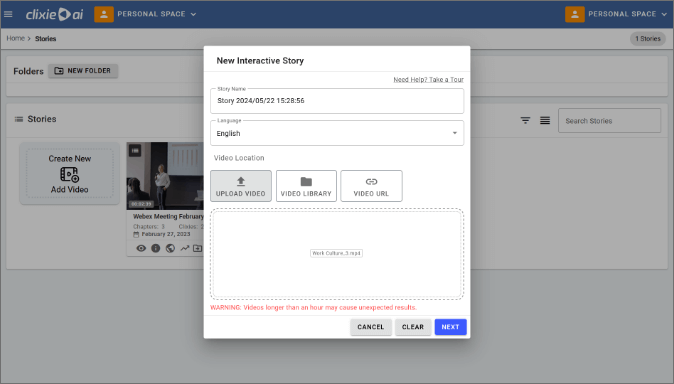Clear the selected video
Screen dimensions: 674x384
pyautogui.click(x=413, y=327)
